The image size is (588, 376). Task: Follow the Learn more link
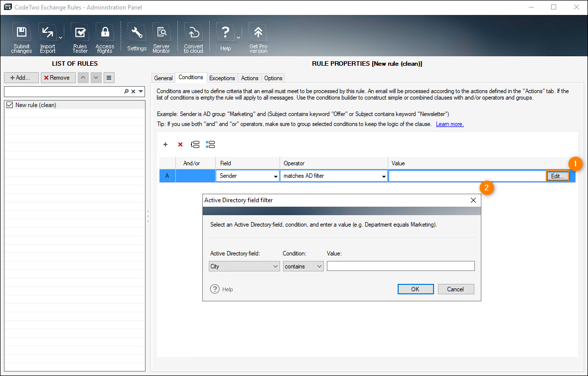(x=449, y=124)
